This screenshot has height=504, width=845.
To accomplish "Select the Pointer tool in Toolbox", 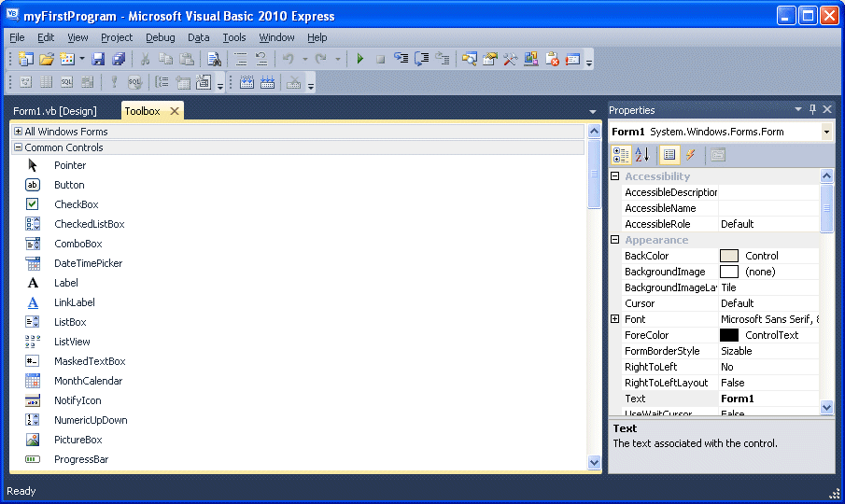I will tap(70, 165).
